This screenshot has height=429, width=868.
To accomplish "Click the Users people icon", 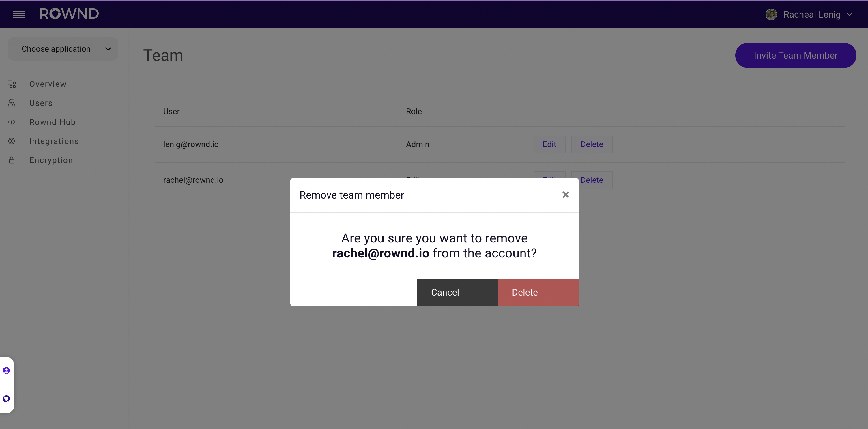I will click(x=12, y=103).
